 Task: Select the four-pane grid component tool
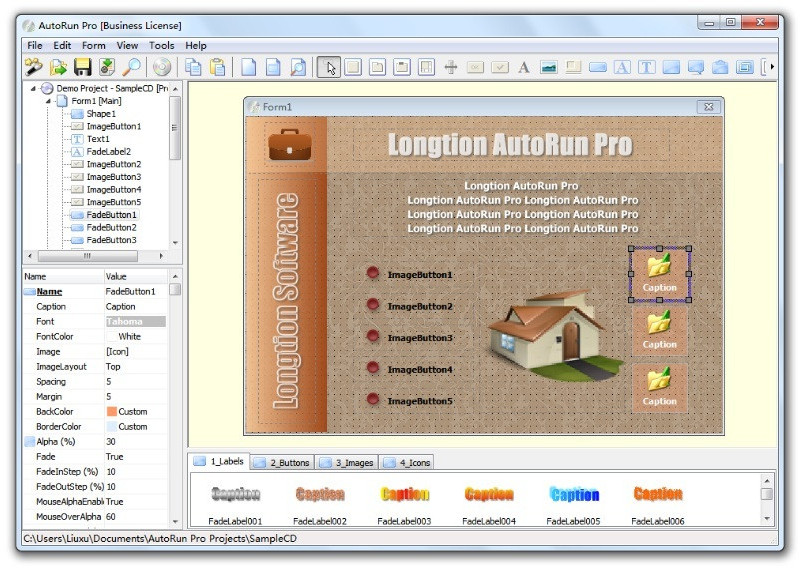coord(426,67)
